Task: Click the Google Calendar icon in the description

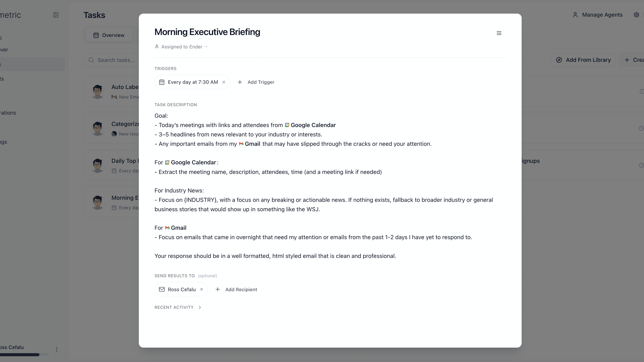Action: [287, 125]
